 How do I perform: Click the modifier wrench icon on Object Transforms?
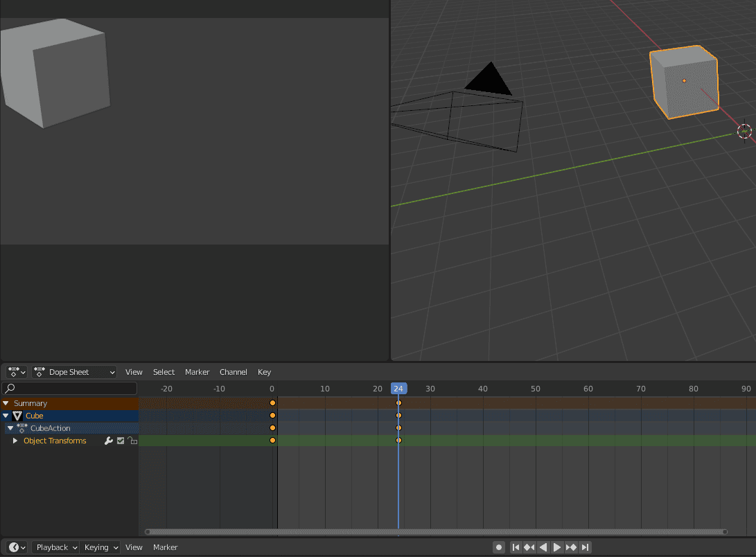click(x=109, y=441)
